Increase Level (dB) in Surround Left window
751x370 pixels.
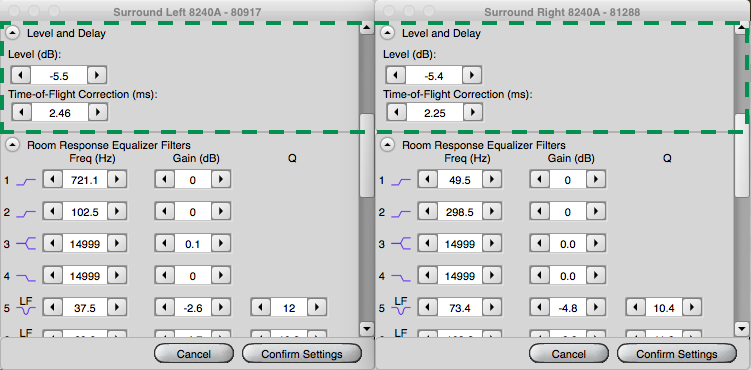pos(97,75)
